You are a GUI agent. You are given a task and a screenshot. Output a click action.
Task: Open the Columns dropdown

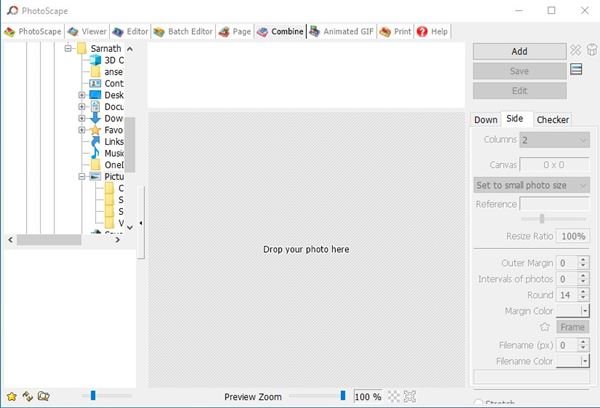pos(554,140)
